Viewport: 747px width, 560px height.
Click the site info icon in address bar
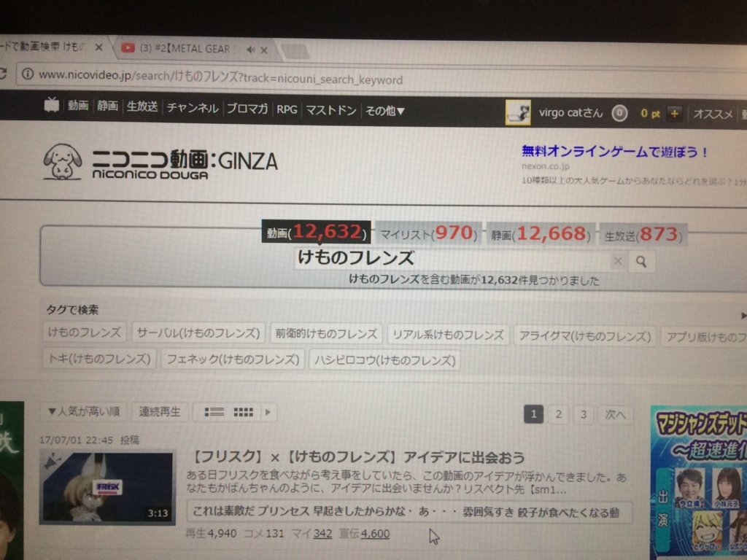coord(28,74)
